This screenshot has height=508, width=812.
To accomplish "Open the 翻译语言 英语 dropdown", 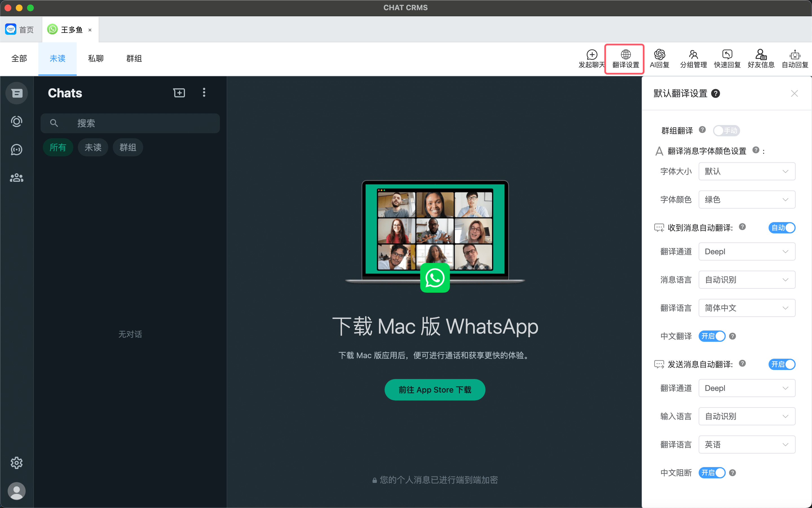I will [x=747, y=444].
